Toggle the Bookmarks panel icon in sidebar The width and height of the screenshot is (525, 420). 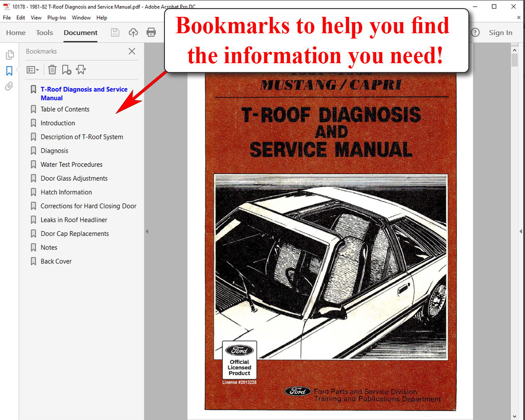[x=9, y=71]
